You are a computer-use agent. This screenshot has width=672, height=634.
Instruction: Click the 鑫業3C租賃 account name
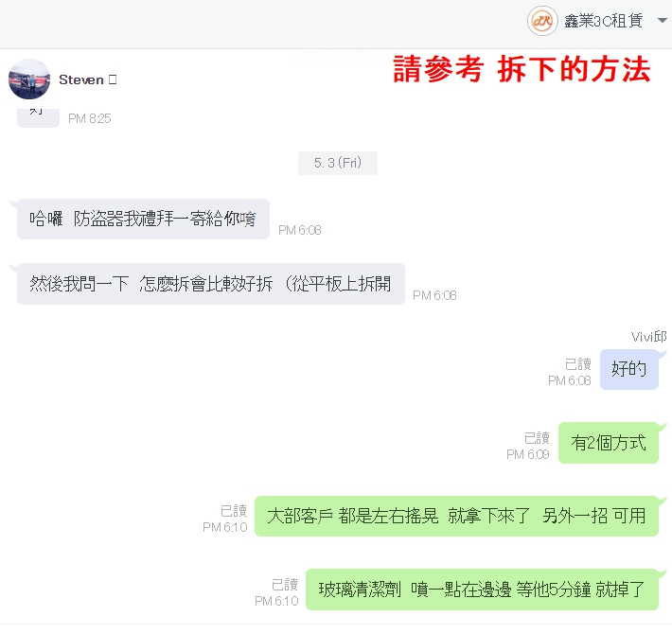coord(604,21)
